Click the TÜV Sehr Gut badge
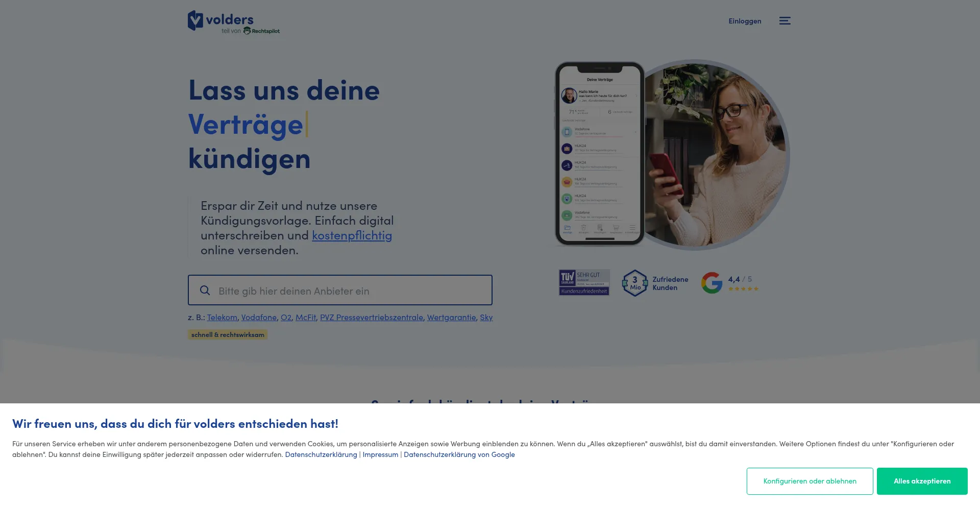This screenshot has width=980, height=507. click(584, 282)
